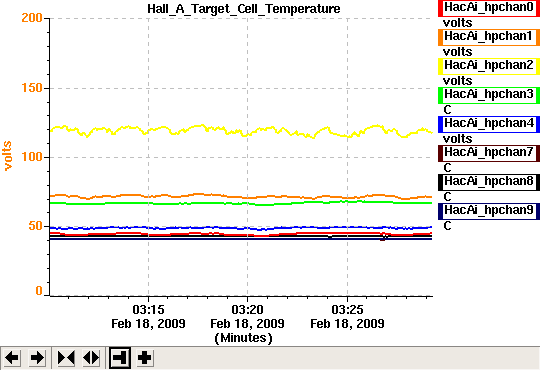Click the 03:15 Feb 18 time label
This screenshot has height=370, width=540.
148,317
